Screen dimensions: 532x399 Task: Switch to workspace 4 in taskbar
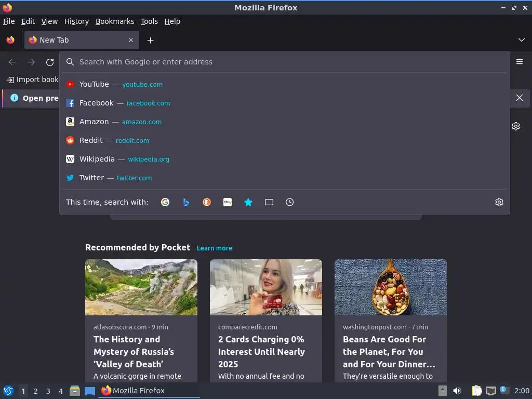coord(61,391)
